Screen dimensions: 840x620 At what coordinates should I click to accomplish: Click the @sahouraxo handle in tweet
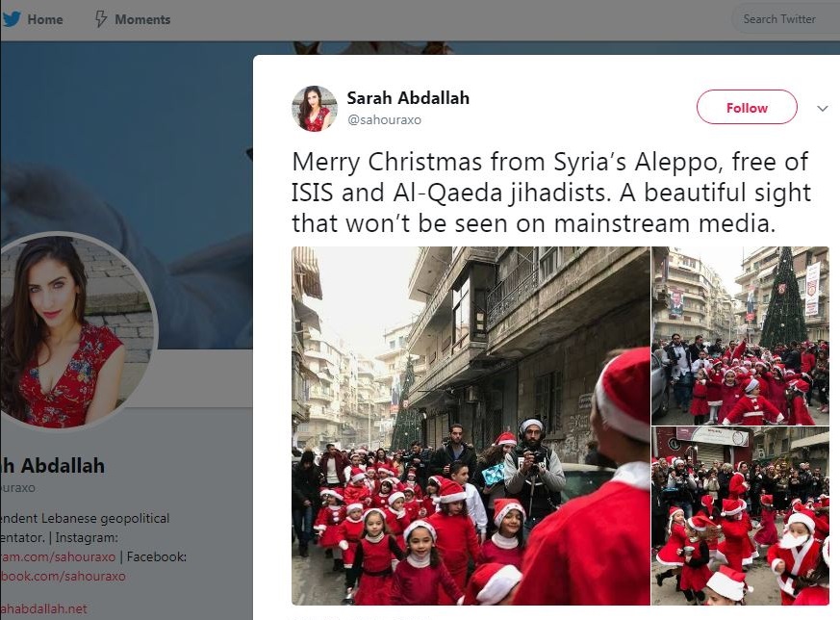385,120
